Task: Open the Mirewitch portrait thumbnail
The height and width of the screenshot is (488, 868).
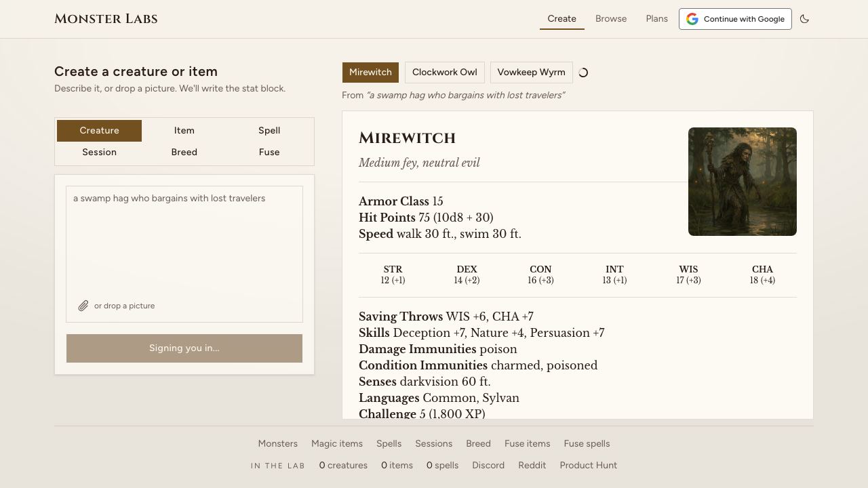Action: [743, 182]
